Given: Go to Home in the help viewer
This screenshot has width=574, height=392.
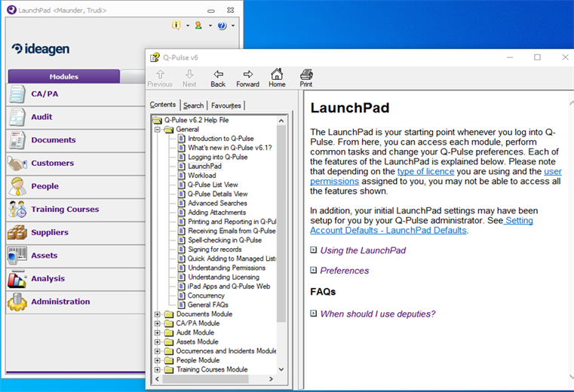Looking at the screenshot, I should (x=277, y=78).
